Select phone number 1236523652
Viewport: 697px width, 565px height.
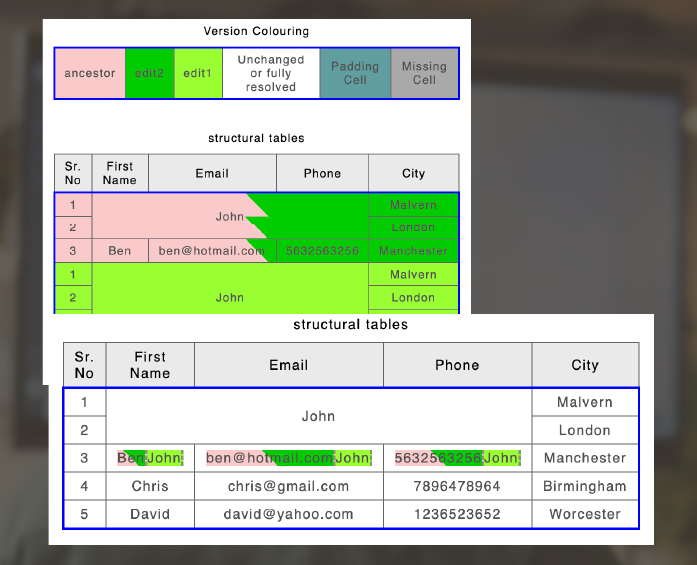457,514
